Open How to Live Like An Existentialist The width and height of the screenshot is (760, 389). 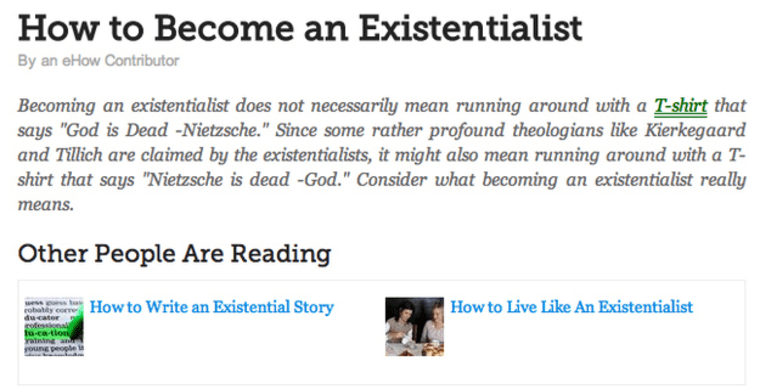(x=571, y=307)
